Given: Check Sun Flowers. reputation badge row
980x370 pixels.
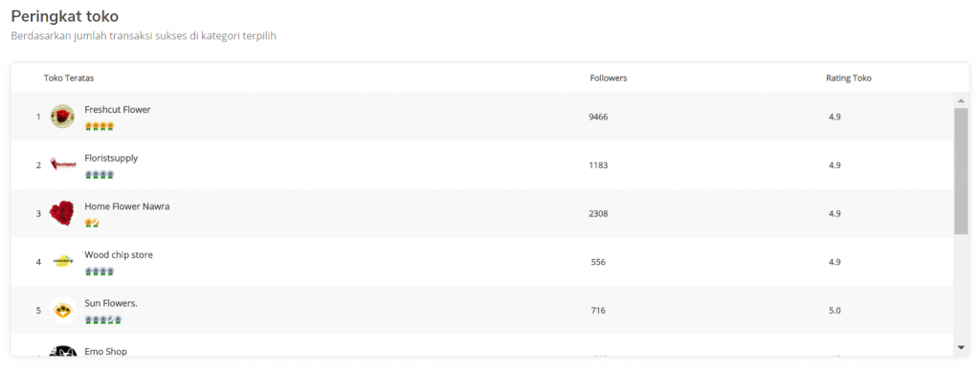Looking at the screenshot, I should point(103,320).
